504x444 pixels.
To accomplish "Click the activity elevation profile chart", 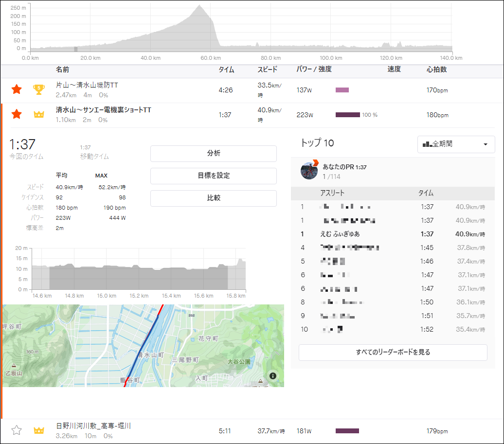I will tap(241, 28).
